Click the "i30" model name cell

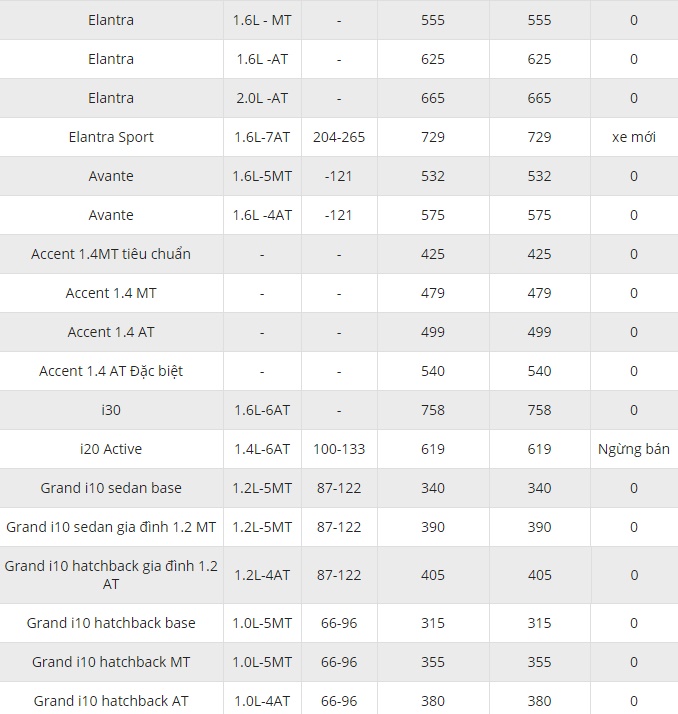(111, 410)
